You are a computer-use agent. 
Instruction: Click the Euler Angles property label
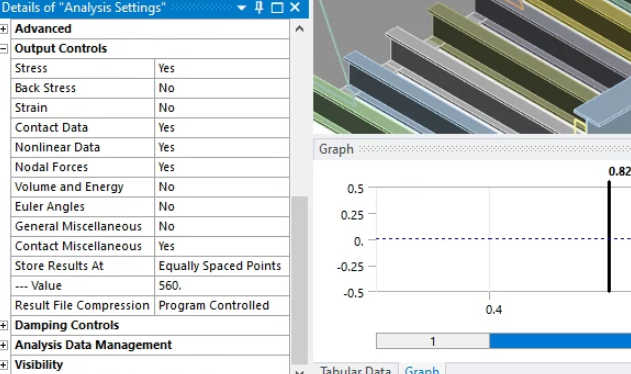[x=49, y=207]
